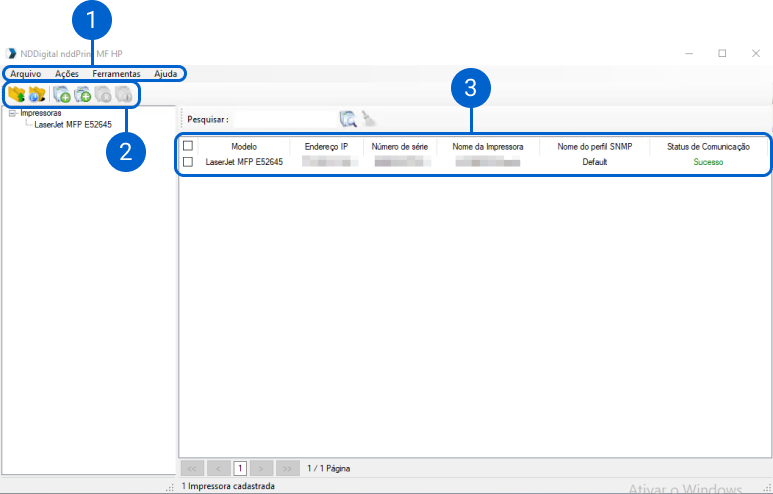
Task: Click the second add-printer icon with green plus
Action: point(82,95)
